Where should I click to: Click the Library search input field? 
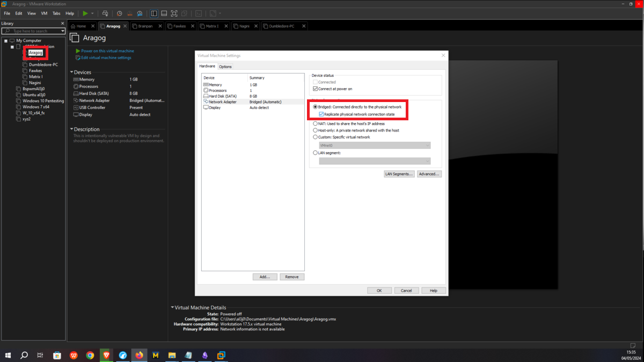(33, 31)
